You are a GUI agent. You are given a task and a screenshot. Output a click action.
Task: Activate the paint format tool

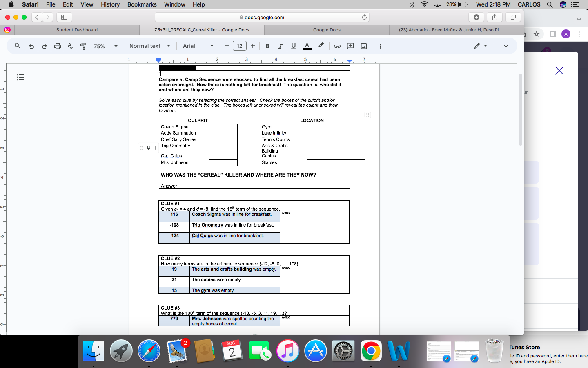tap(83, 46)
